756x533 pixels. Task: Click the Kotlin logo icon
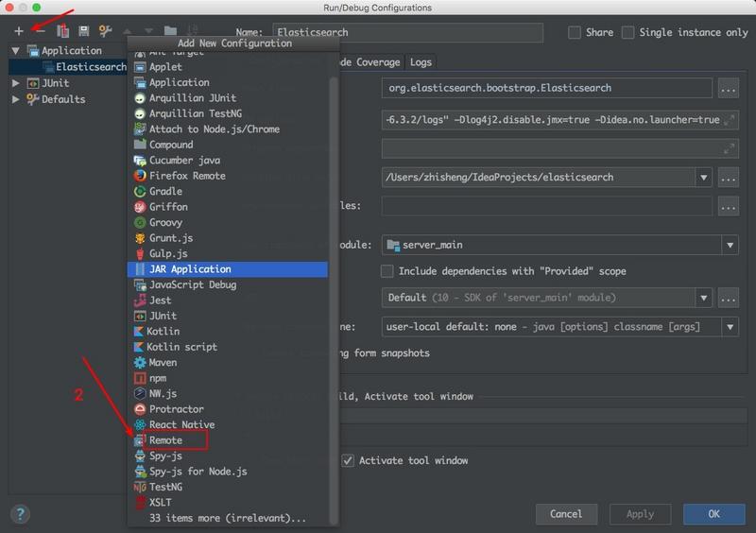click(138, 332)
